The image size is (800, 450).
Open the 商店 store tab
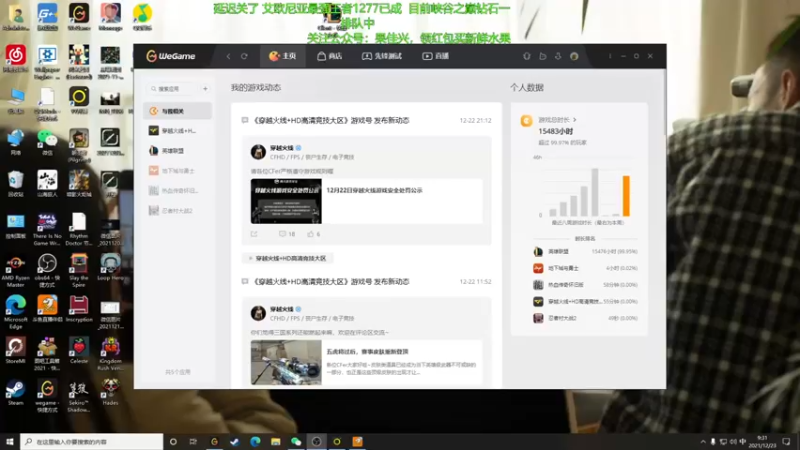330,56
